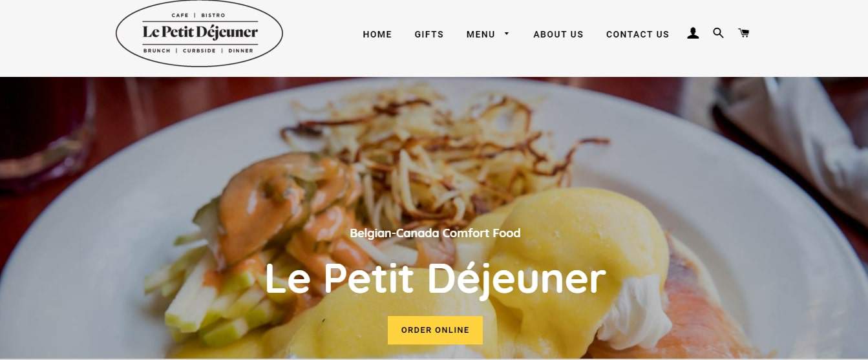This screenshot has width=868, height=360.
Task: Click the Belgian-Canada Comfort Food tagline
Action: tap(435, 233)
